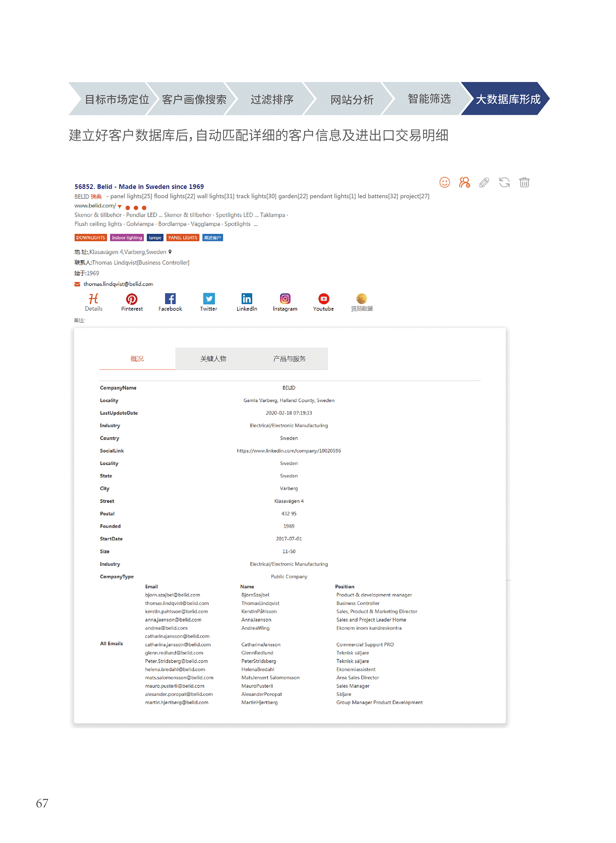Click the Peter.Stridsberg@belid.com email
616x843 pixels.
tap(176, 661)
